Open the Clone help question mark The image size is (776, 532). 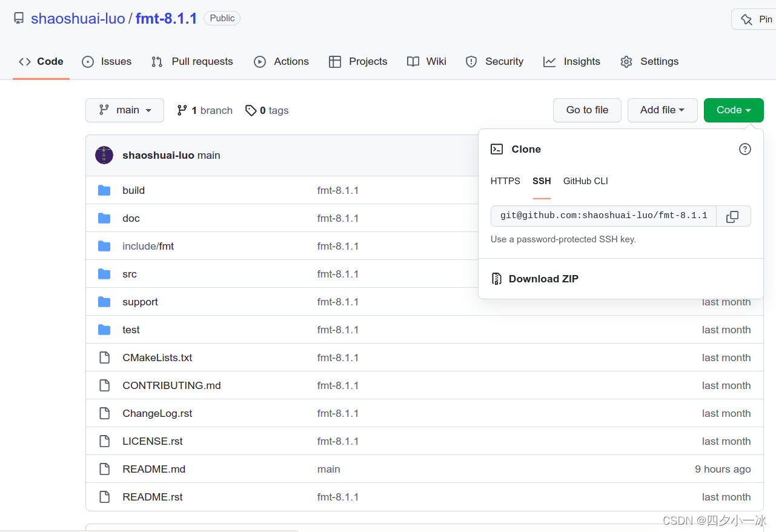(745, 149)
